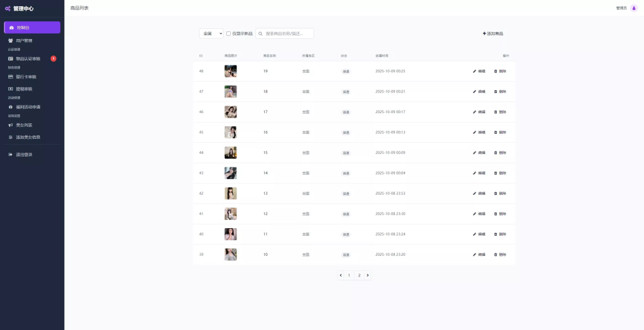Click the trash delete icon for ID 47
Screen dimensions: 644x330
[x=496, y=92]
